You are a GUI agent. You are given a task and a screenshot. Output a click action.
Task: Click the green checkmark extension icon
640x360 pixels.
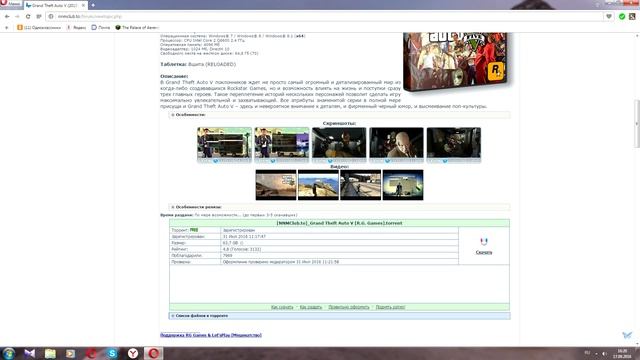click(622, 16)
